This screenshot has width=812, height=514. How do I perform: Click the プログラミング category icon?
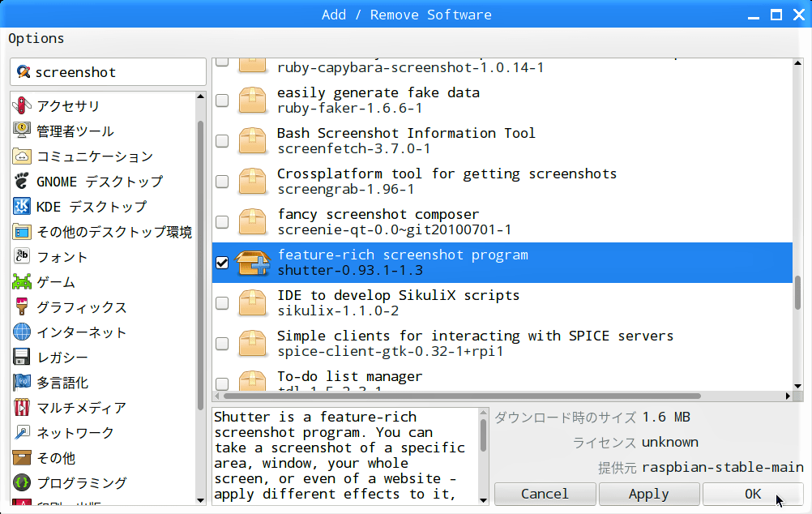[22, 482]
